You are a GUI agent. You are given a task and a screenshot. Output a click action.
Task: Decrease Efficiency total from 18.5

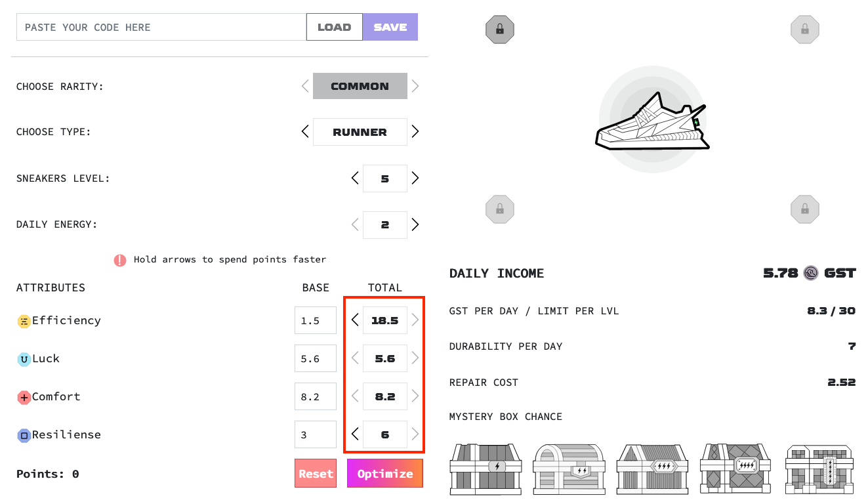pos(354,320)
